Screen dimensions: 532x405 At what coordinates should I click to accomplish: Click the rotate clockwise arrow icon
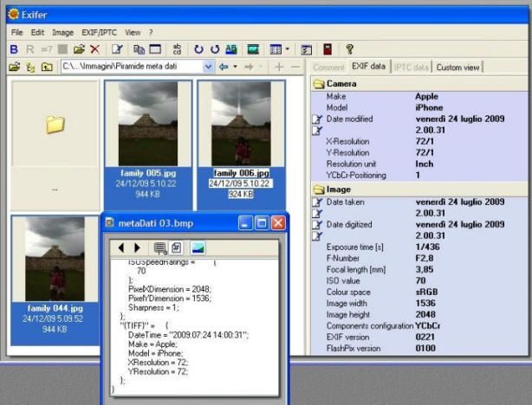200,49
